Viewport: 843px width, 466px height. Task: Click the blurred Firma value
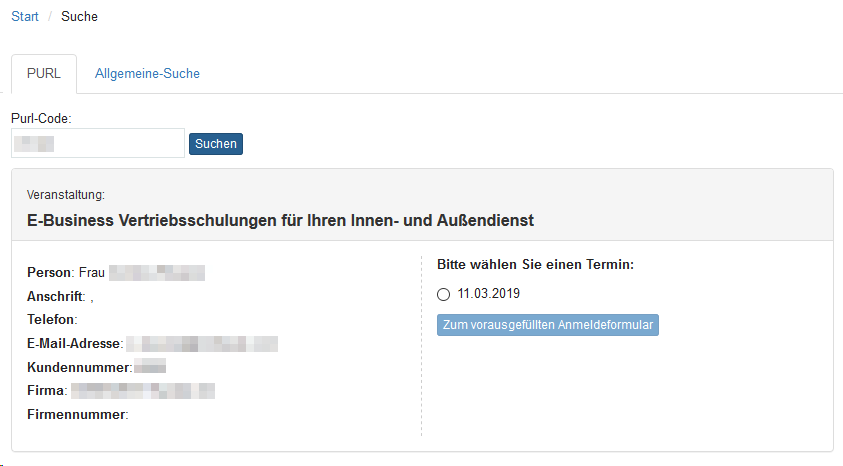pos(143,390)
